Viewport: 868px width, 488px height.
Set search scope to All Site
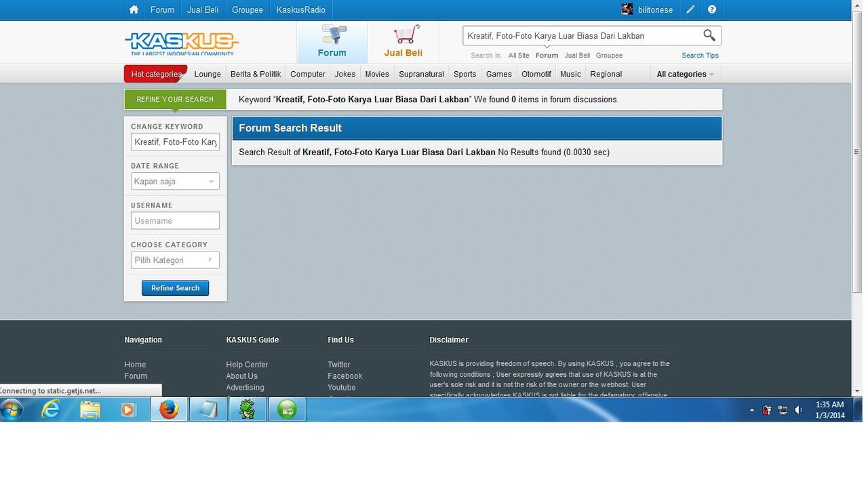click(x=519, y=56)
